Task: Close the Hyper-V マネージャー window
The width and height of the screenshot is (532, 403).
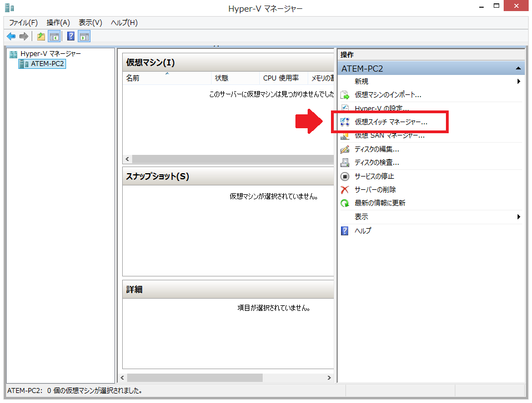Action: (516, 6)
